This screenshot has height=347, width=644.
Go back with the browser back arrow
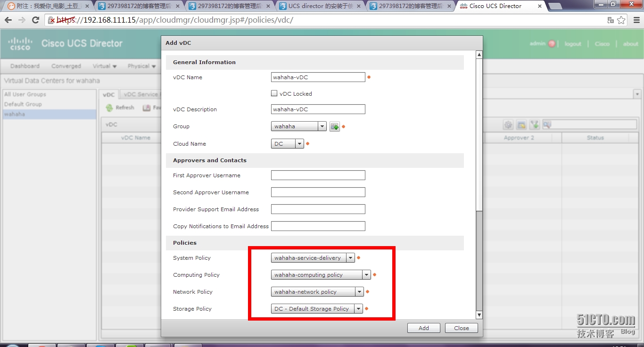point(8,20)
